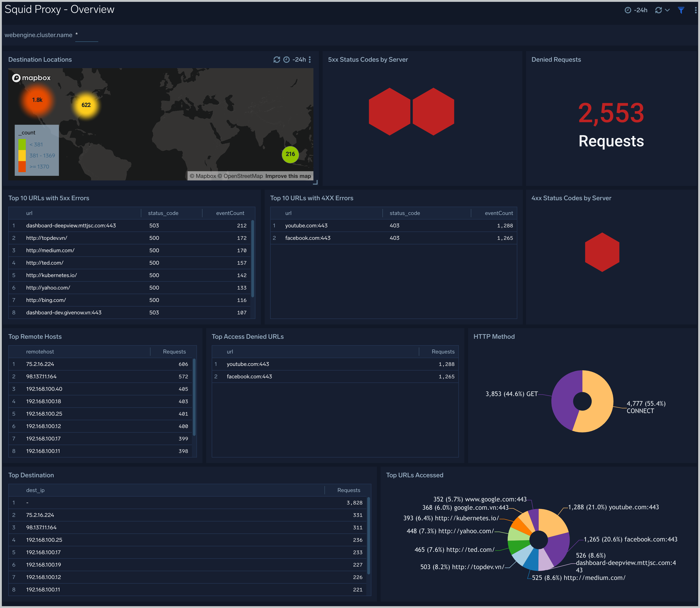Select the http://ted.com/ row in 5xx table
Screen dimensions: 700x608
click(130, 263)
